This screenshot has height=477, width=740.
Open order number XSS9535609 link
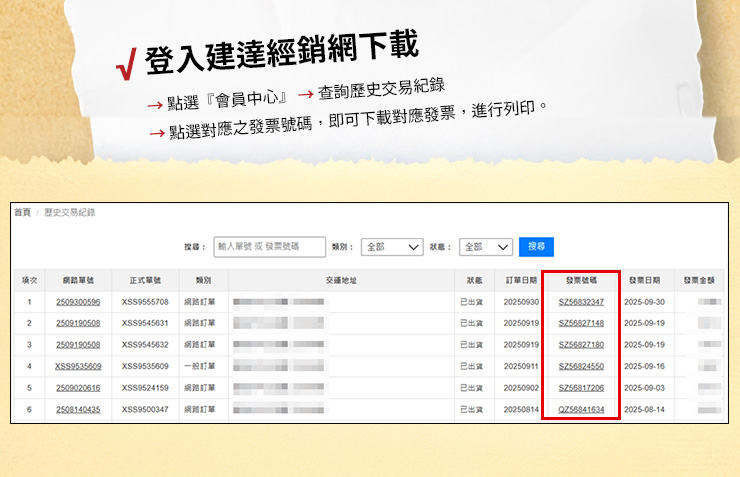(78, 366)
